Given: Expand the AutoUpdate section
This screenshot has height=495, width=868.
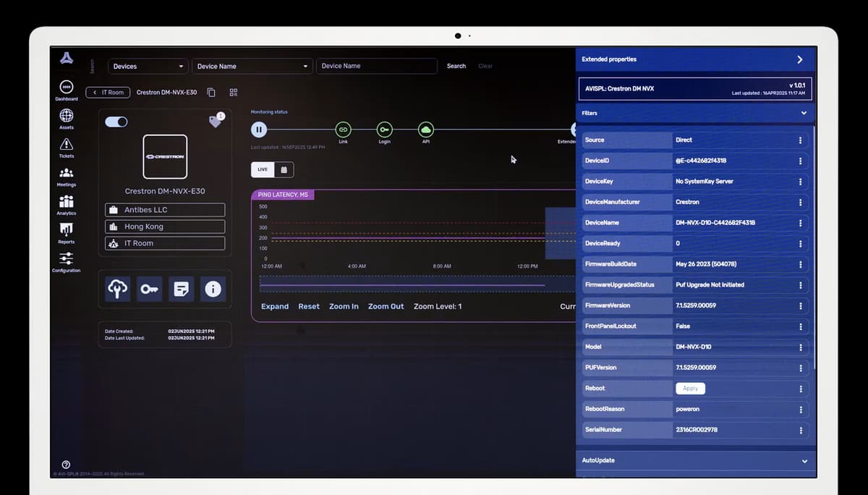Looking at the screenshot, I should pos(804,460).
